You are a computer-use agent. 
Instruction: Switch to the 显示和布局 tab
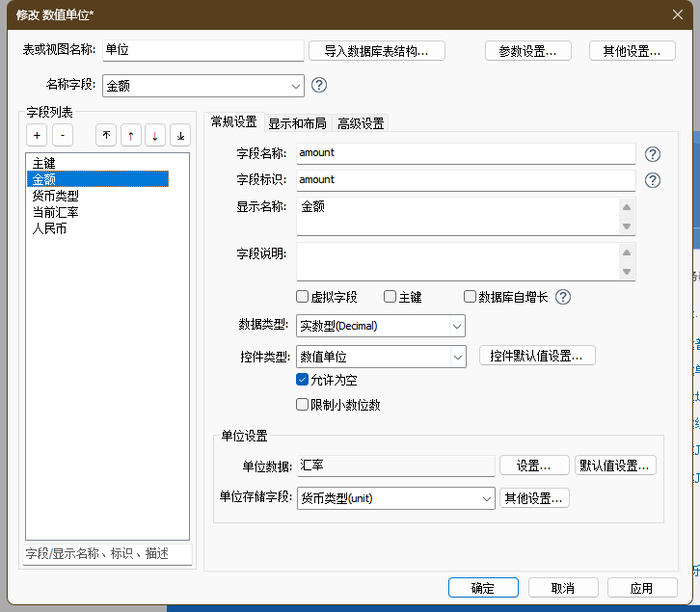pos(297,123)
